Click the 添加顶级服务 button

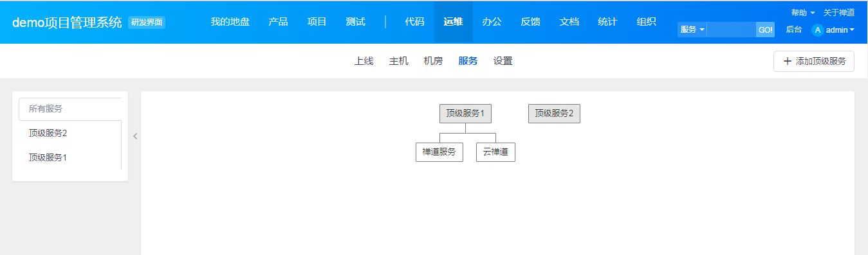814,61
